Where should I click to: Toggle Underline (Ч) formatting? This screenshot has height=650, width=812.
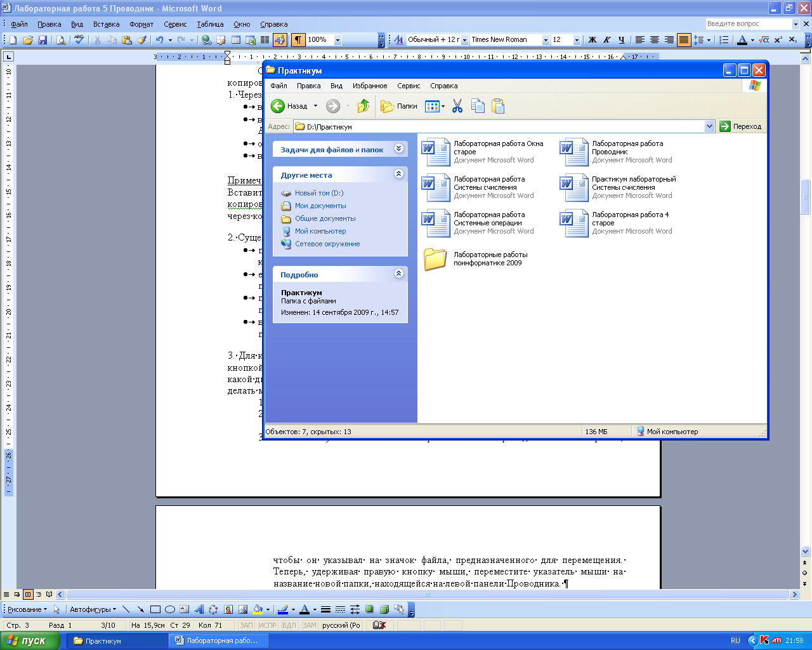click(622, 40)
